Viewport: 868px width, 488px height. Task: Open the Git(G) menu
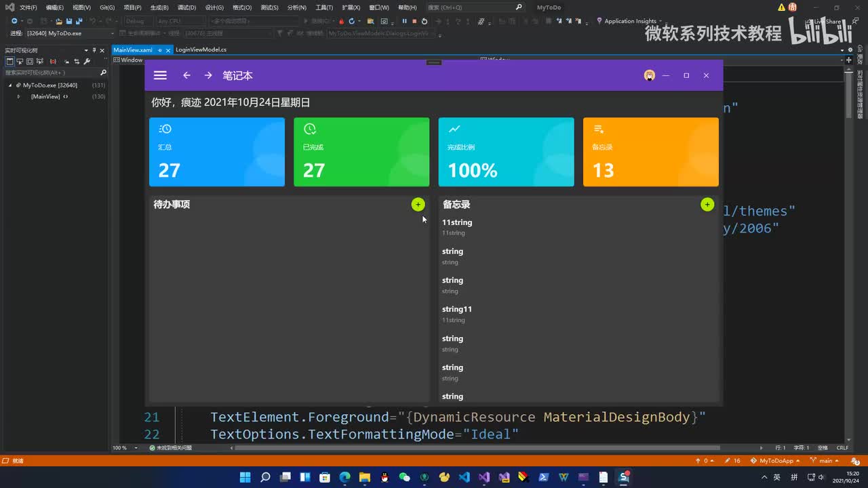point(107,7)
